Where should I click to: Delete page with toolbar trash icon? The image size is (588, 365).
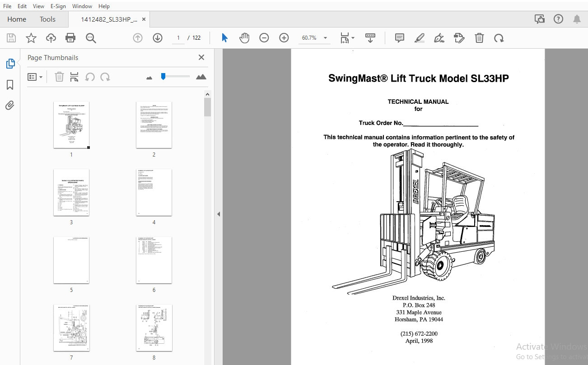[x=479, y=38]
